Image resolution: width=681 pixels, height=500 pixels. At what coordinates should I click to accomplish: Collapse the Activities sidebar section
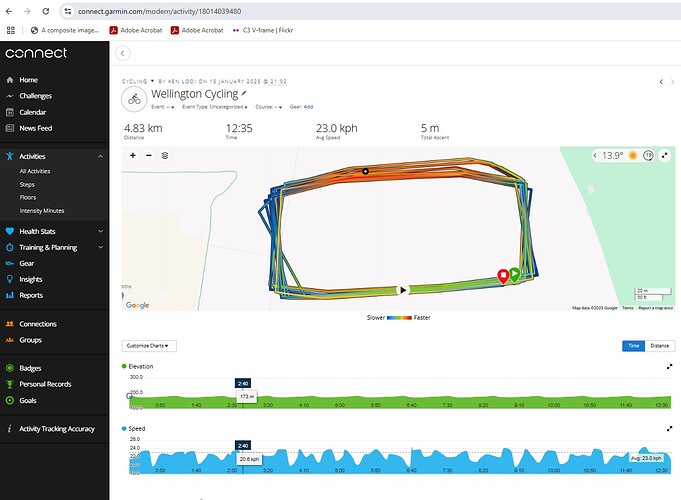coord(100,156)
